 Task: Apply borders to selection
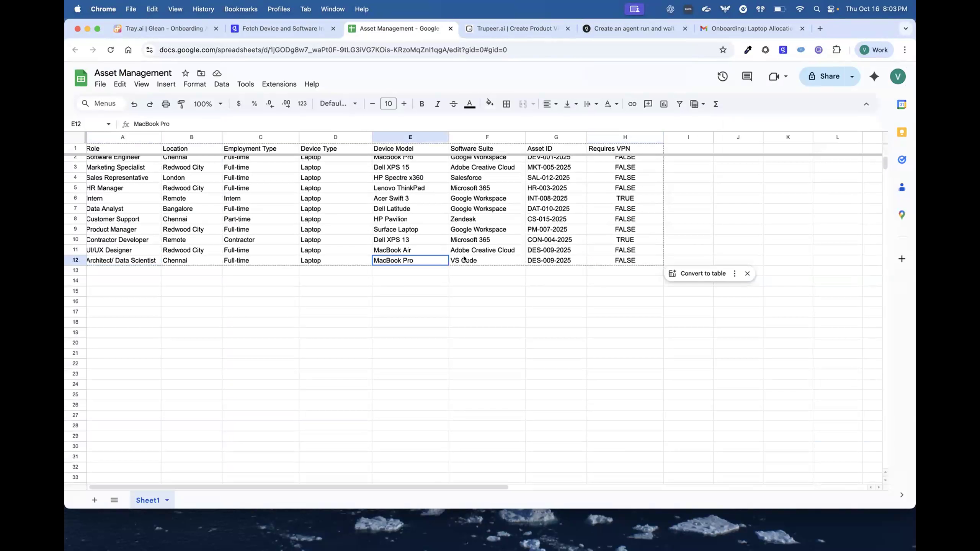[x=506, y=104]
